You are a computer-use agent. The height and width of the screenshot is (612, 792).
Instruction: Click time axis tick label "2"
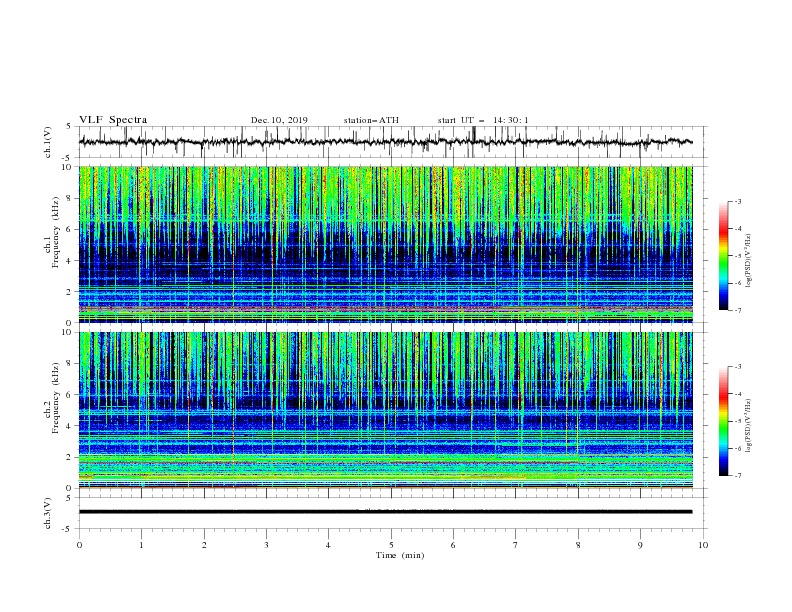204,545
